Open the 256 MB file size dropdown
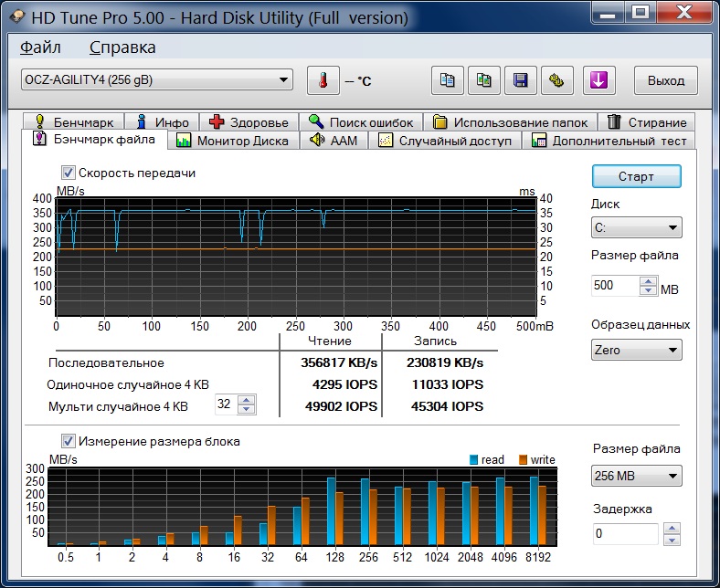720x588 pixels. pos(636,476)
